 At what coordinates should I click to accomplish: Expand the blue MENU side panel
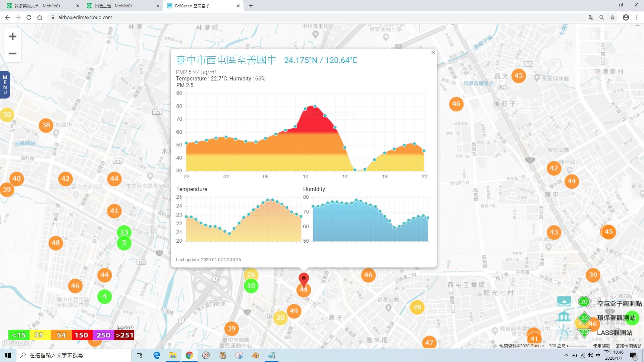[x=5, y=85]
